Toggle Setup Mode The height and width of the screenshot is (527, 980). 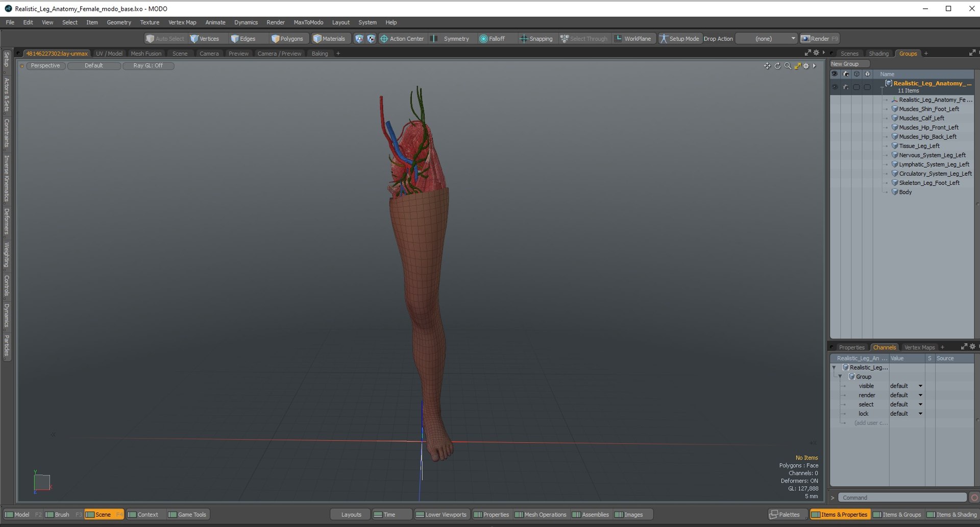tap(679, 39)
